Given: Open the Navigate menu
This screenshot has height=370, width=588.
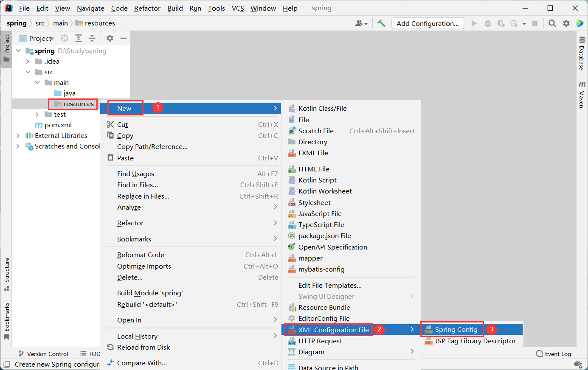Looking at the screenshot, I should 90,8.
